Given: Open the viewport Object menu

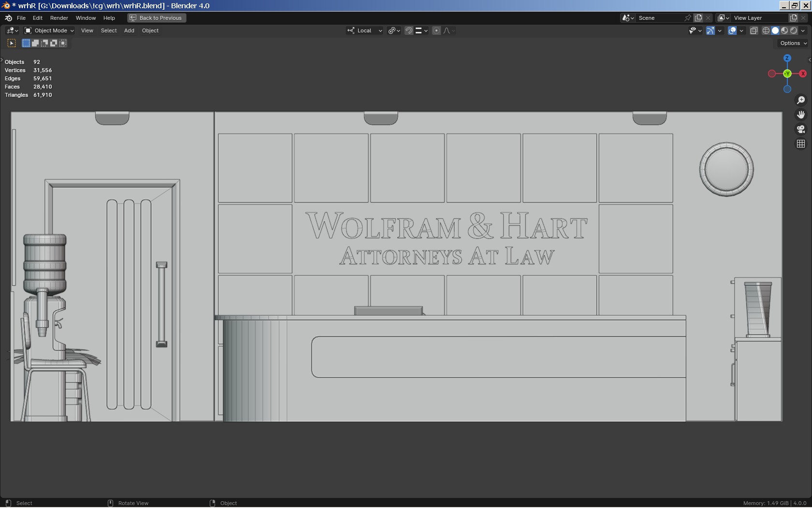Looking at the screenshot, I should point(150,30).
